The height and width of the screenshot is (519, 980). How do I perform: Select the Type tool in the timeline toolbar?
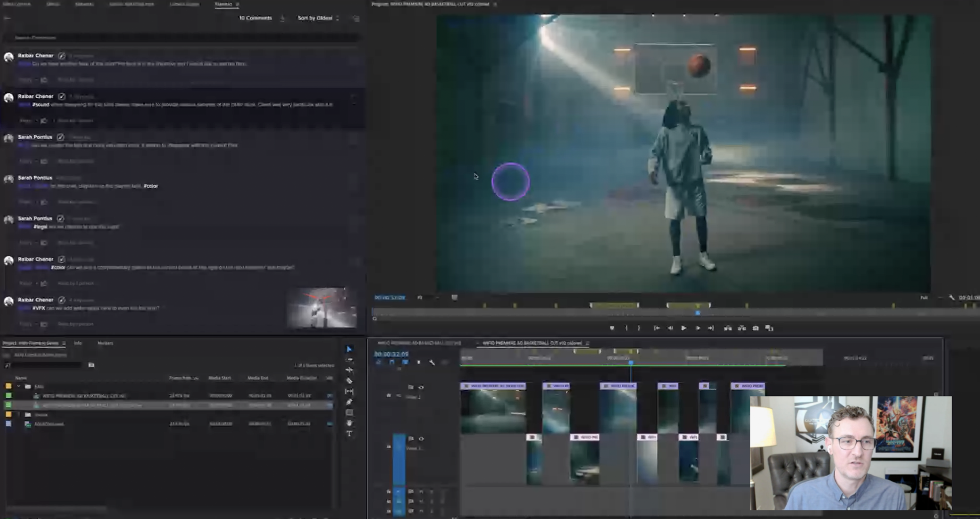[x=349, y=433]
